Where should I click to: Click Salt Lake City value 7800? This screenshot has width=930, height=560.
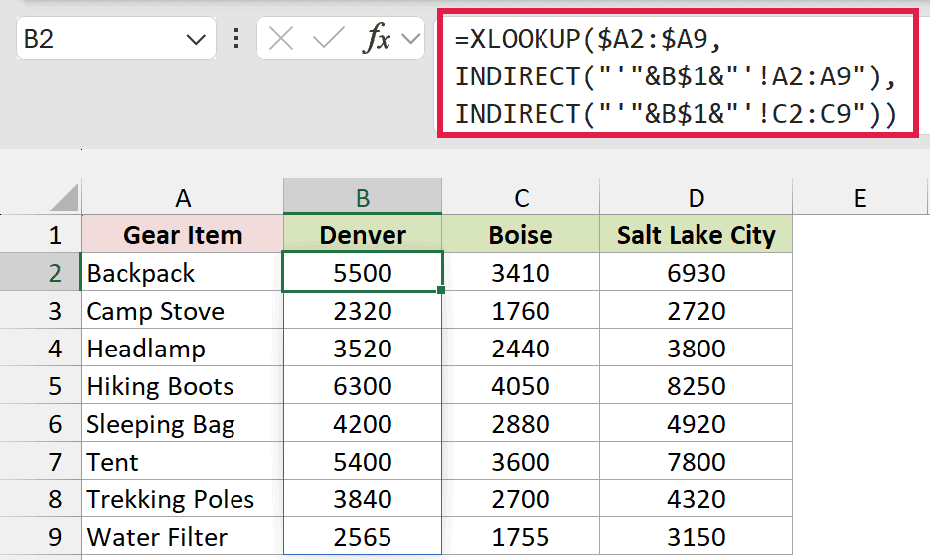(x=696, y=461)
